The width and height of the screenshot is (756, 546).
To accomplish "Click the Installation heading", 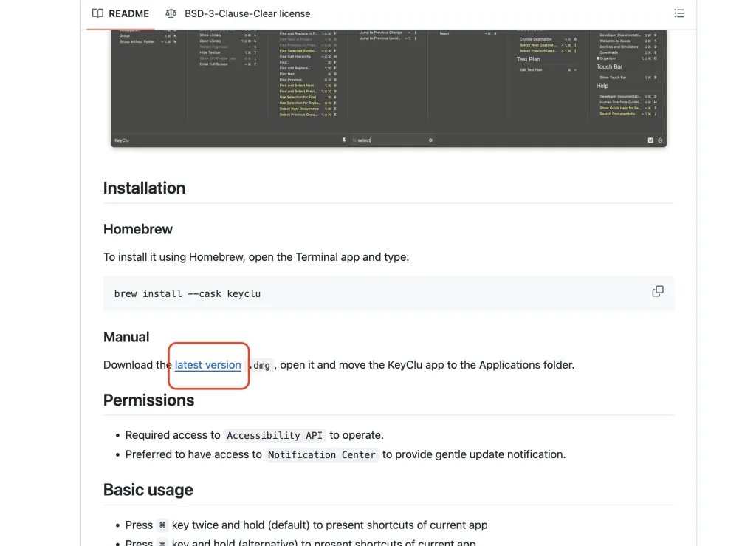I will 144,188.
